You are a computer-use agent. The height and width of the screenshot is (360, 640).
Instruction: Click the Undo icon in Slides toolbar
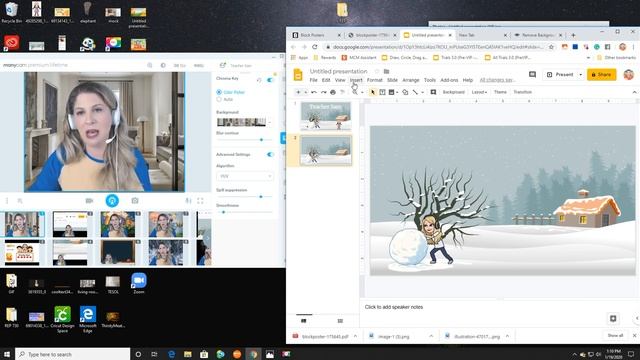[314, 92]
